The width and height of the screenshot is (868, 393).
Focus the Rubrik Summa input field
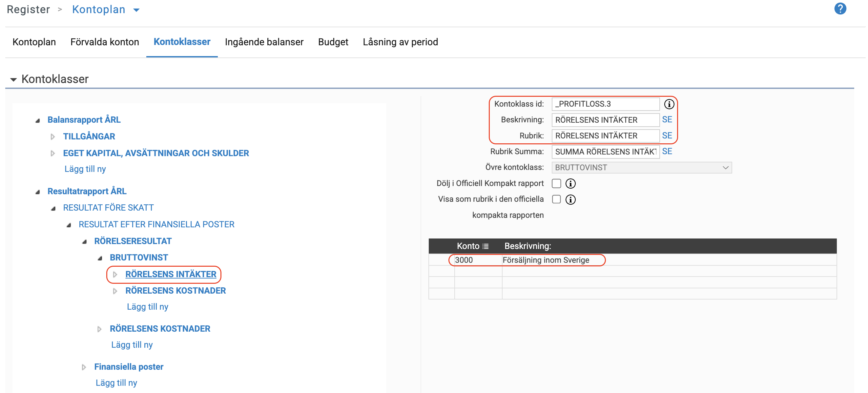tap(606, 152)
